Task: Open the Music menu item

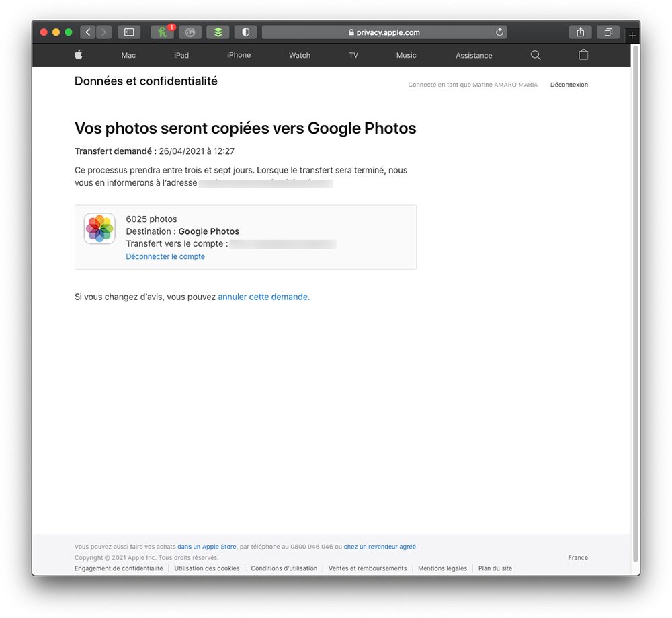Action: 406,55
